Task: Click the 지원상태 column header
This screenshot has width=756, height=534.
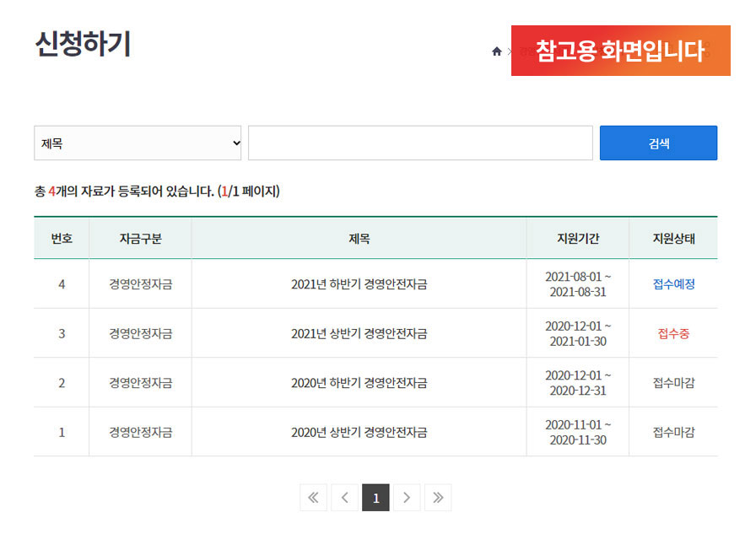Action: coord(673,239)
